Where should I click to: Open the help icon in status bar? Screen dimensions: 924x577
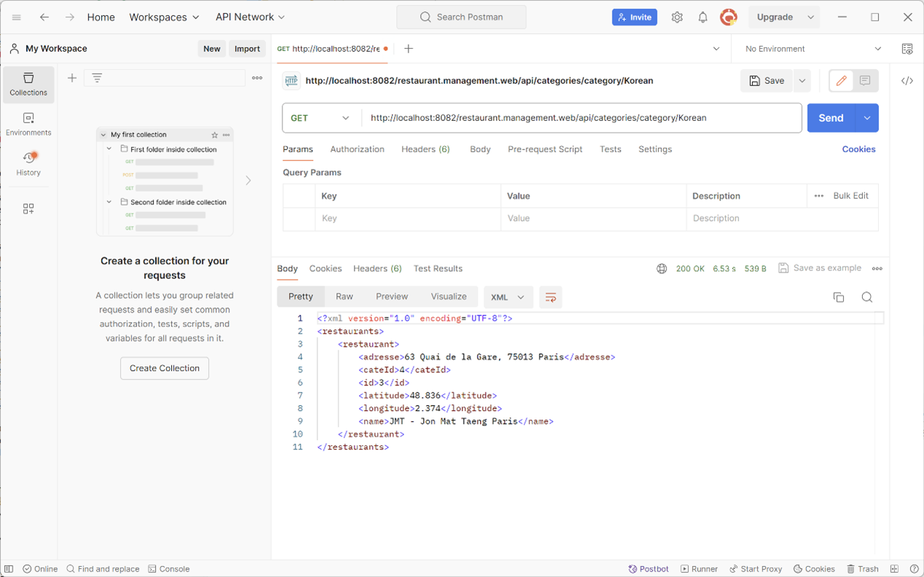pyautogui.click(x=915, y=569)
